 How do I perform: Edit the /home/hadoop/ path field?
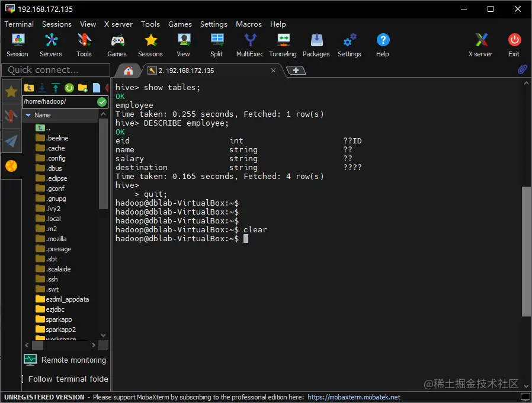(x=59, y=101)
